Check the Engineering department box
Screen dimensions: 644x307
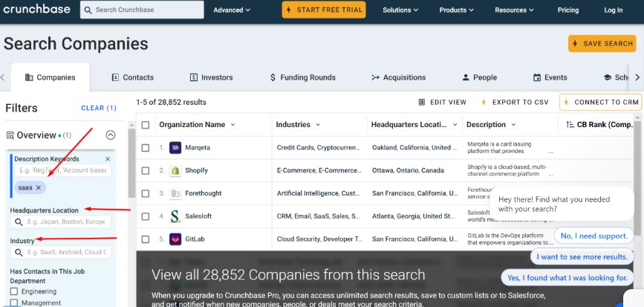tap(14, 291)
